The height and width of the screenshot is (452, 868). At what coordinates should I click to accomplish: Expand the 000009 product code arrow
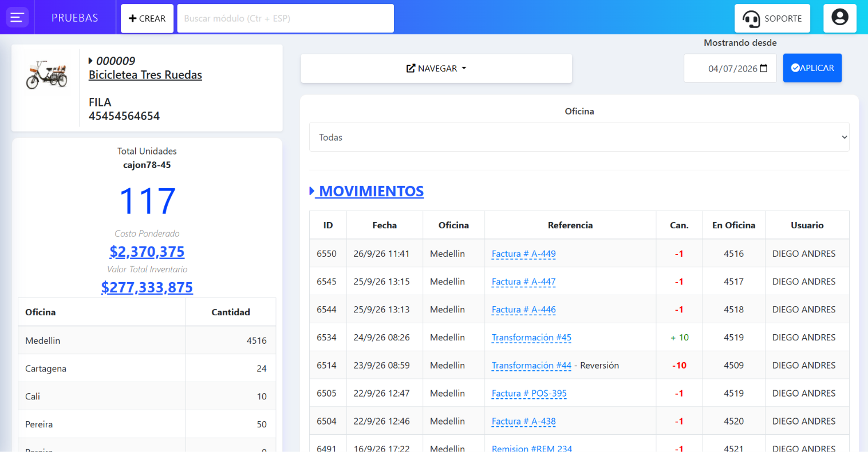tap(90, 61)
